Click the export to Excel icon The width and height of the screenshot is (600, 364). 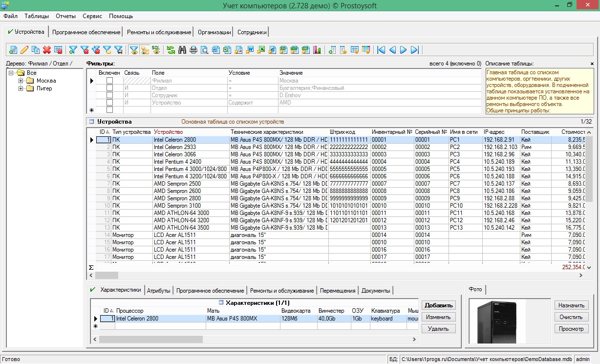pos(261,49)
